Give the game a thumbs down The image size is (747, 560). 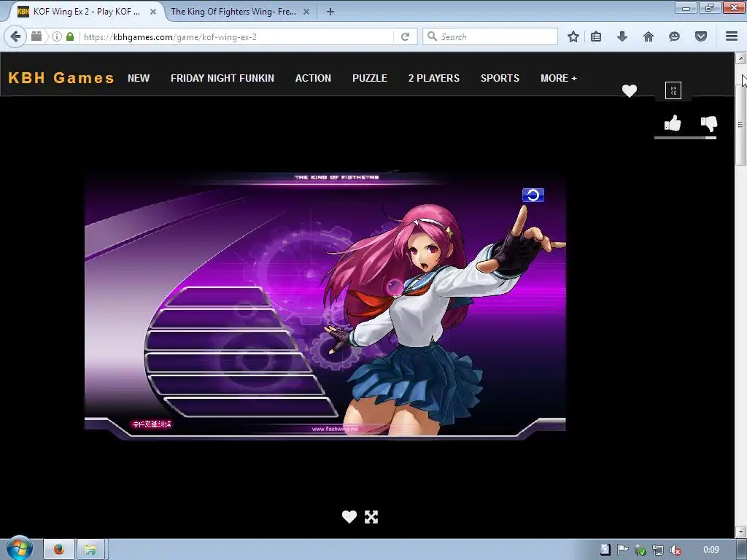[x=709, y=123]
